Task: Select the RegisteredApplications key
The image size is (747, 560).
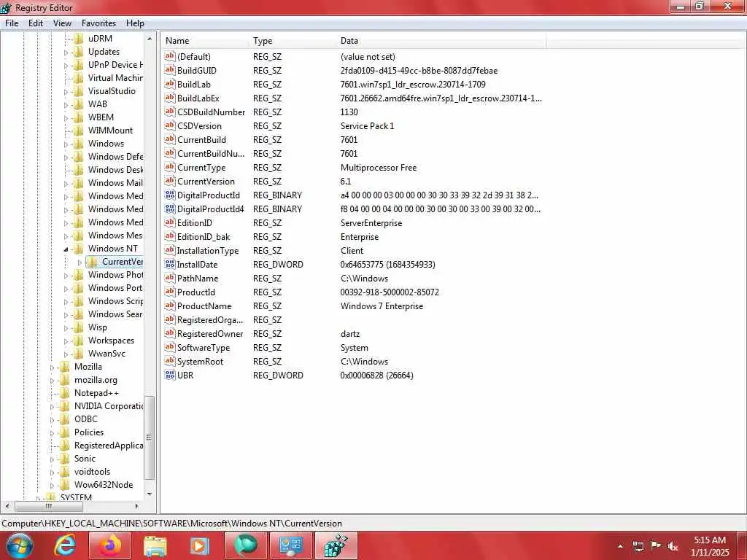Action: pos(108,446)
